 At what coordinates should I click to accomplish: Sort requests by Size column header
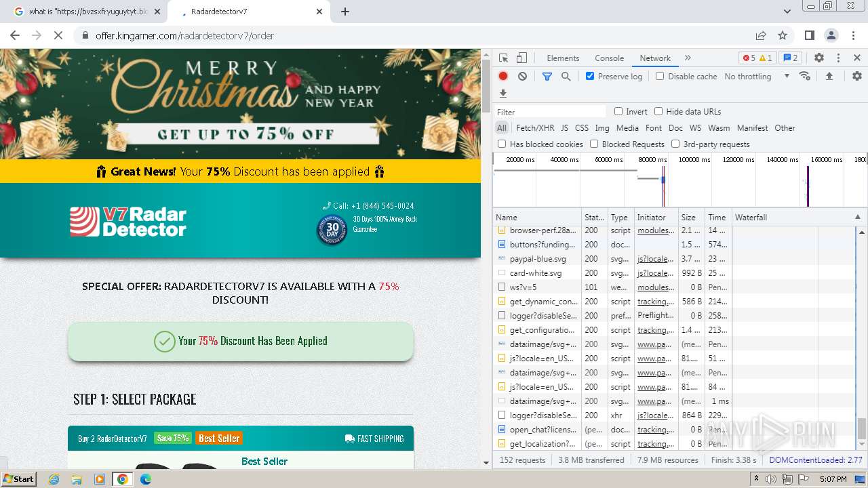click(691, 218)
